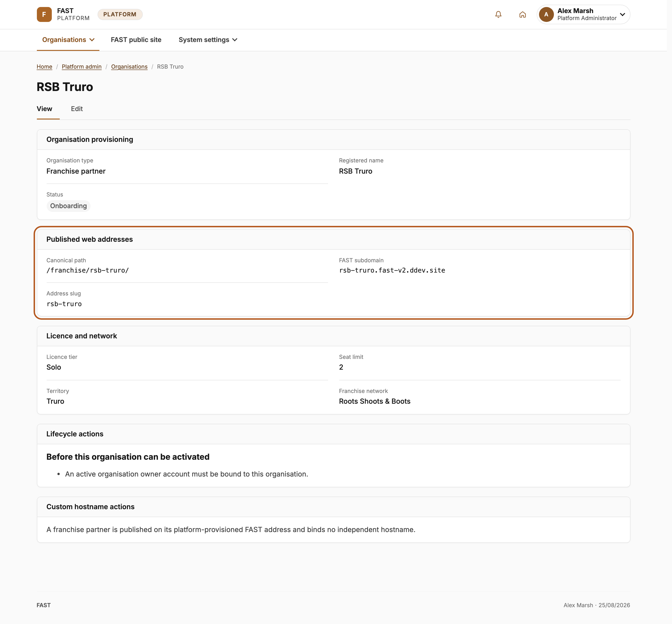Click the address slug value rsb-truro

tap(64, 304)
